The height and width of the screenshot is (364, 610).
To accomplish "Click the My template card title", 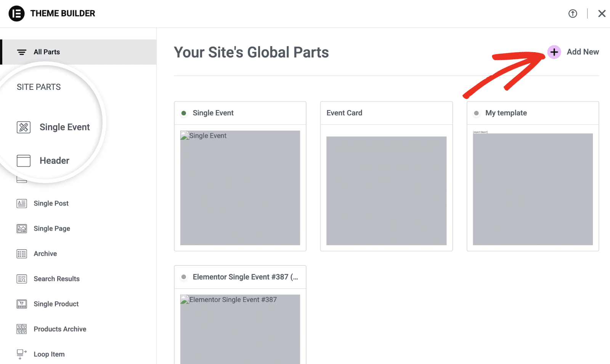I will [506, 113].
